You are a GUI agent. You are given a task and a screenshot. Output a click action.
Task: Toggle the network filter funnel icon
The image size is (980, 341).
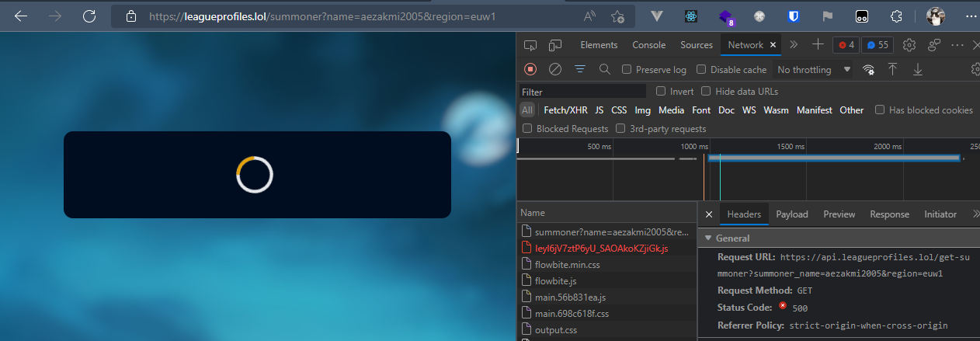[x=579, y=69]
